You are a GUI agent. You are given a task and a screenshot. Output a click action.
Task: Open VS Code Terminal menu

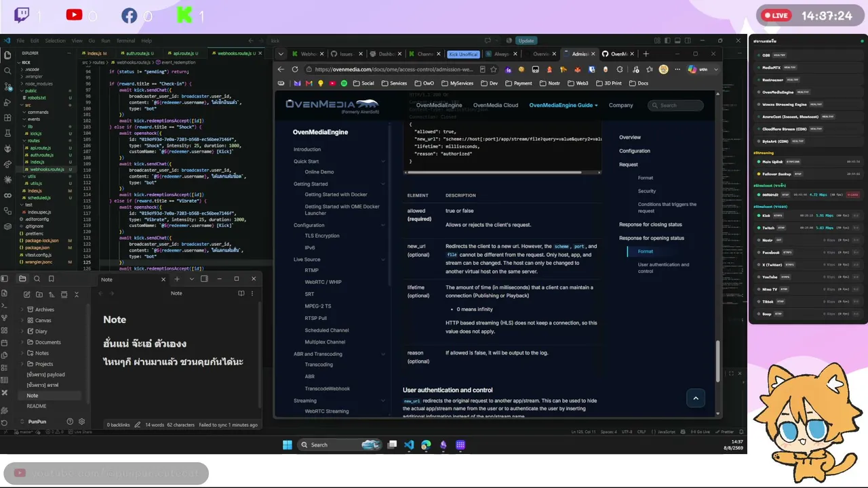125,41
